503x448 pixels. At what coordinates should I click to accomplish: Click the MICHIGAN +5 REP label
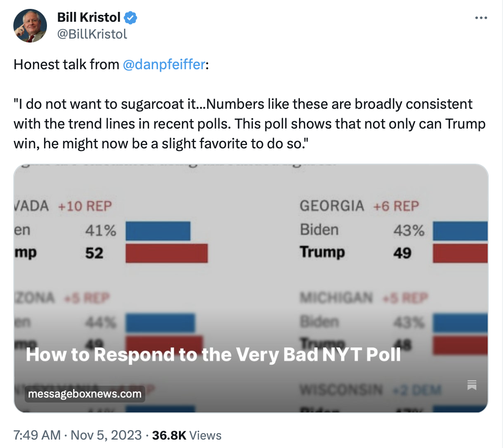click(364, 298)
